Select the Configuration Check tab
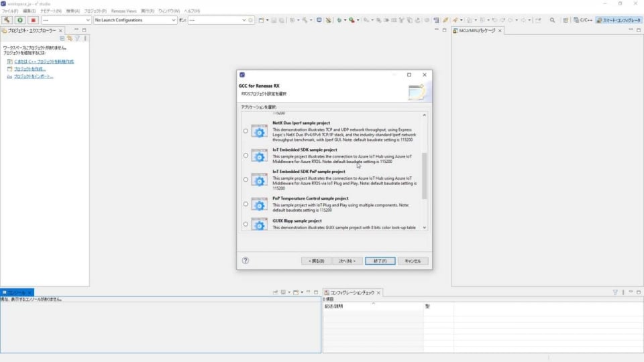644x362 pixels. 352,293
